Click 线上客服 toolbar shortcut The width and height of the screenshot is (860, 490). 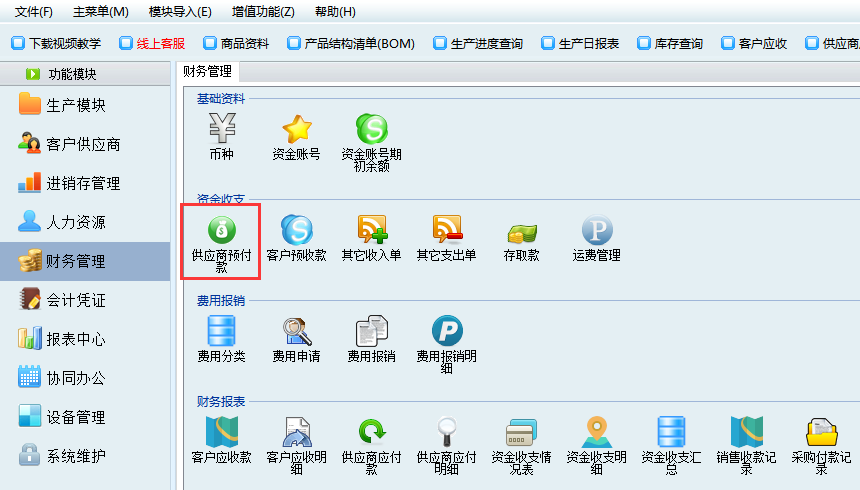152,44
